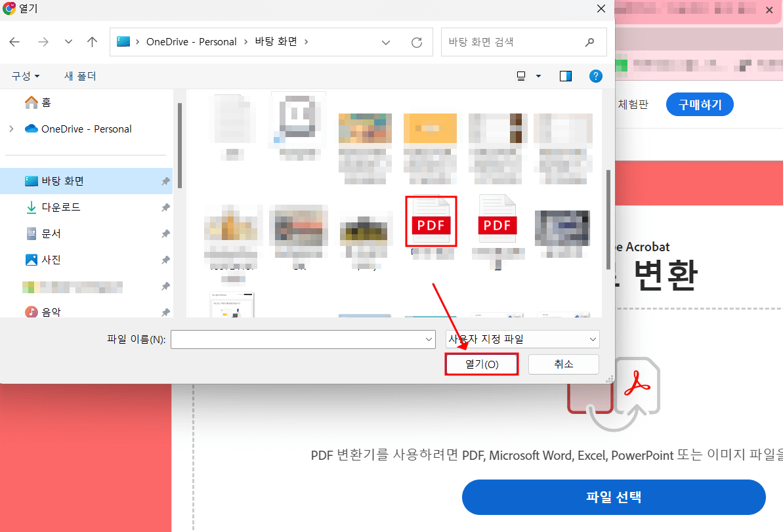Select the highlighted PDF file thumbnail
The width and height of the screenshot is (783, 532).
[x=431, y=222]
